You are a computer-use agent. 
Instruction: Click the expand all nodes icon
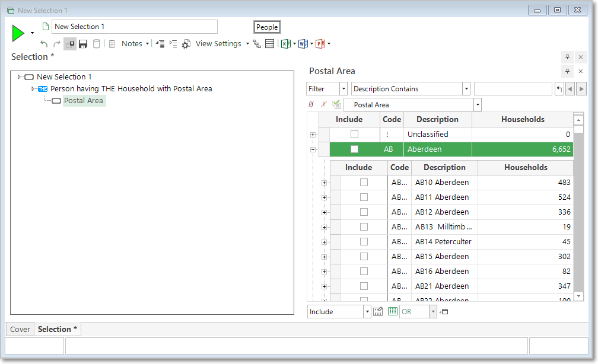[173, 44]
